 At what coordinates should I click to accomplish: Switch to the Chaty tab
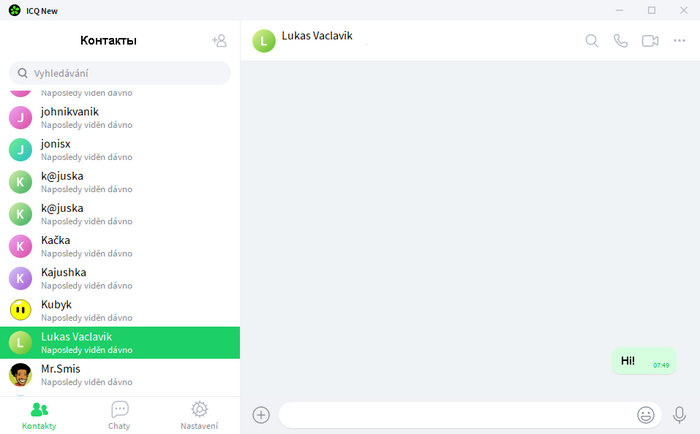click(119, 415)
